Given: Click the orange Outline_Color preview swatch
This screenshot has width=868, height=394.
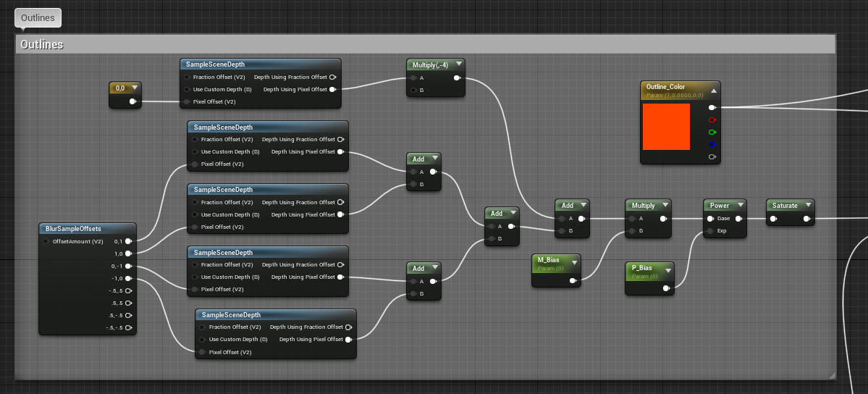Looking at the screenshot, I should [666, 126].
